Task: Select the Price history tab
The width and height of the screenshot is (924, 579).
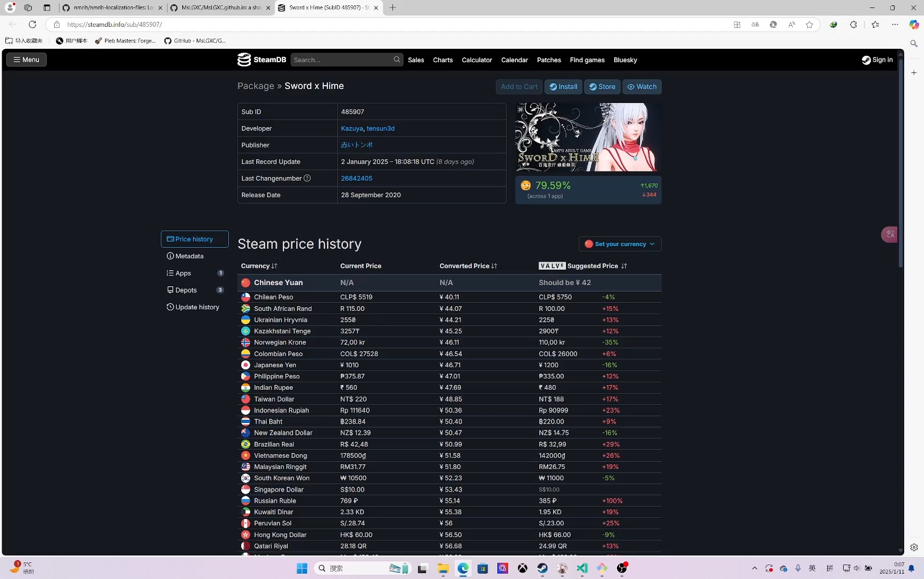Action: (x=195, y=239)
